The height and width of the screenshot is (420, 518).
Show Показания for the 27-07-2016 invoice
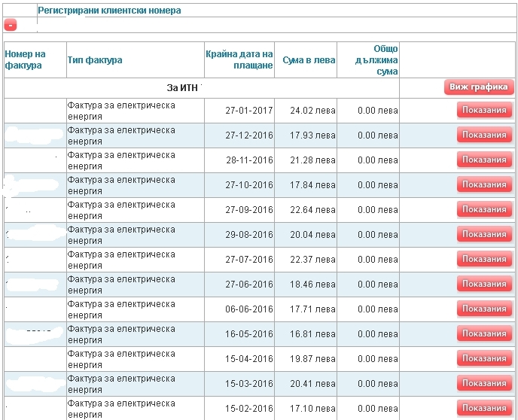coord(484,259)
